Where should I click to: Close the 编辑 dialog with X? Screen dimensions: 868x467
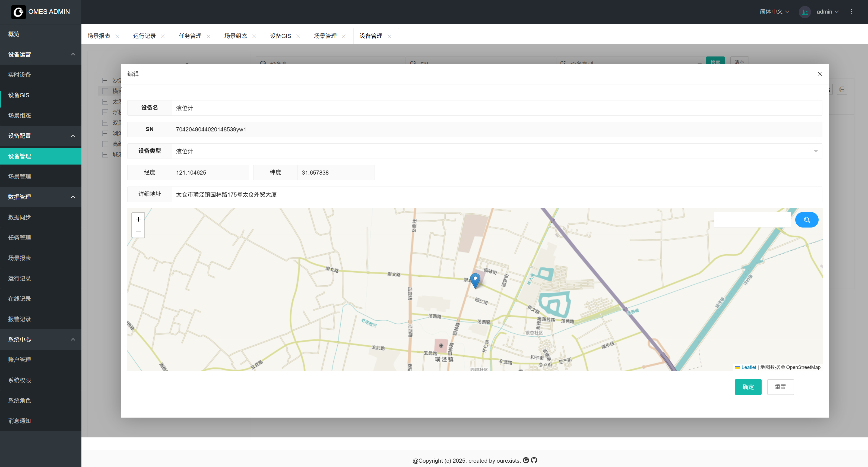(x=819, y=74)
